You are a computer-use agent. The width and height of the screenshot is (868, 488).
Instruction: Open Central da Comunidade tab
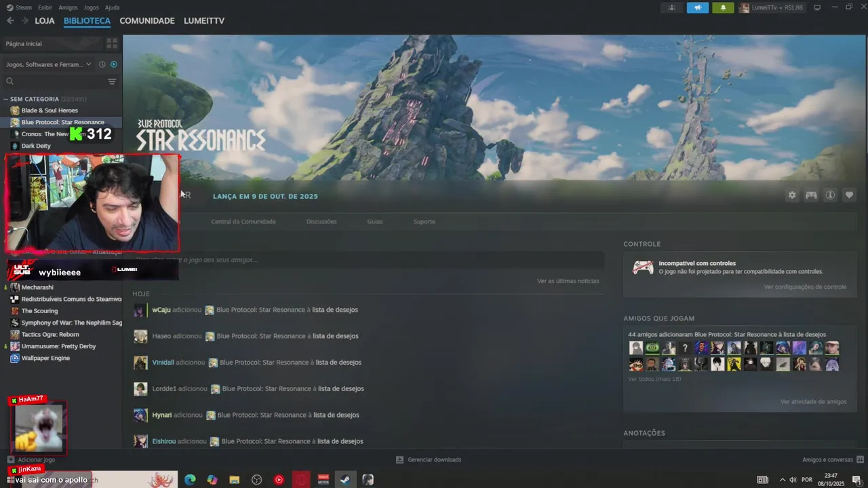(243, 222)
